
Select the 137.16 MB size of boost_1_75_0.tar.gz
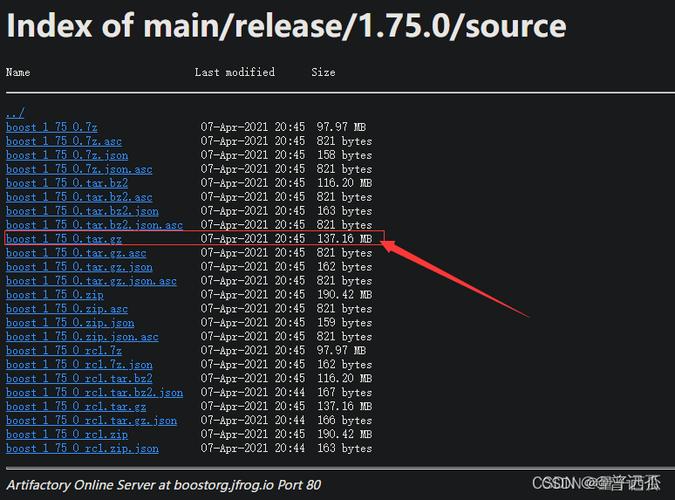(344, 239)
